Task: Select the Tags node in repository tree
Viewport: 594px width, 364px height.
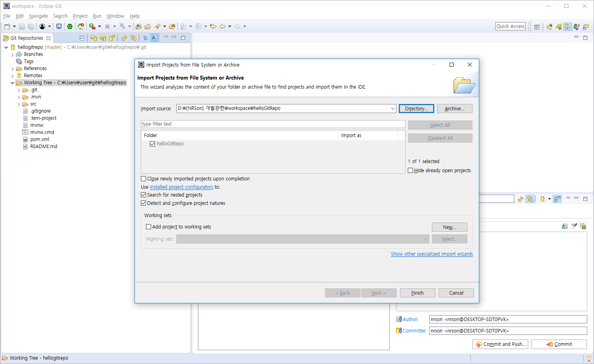Action: [x=29, y=61]
